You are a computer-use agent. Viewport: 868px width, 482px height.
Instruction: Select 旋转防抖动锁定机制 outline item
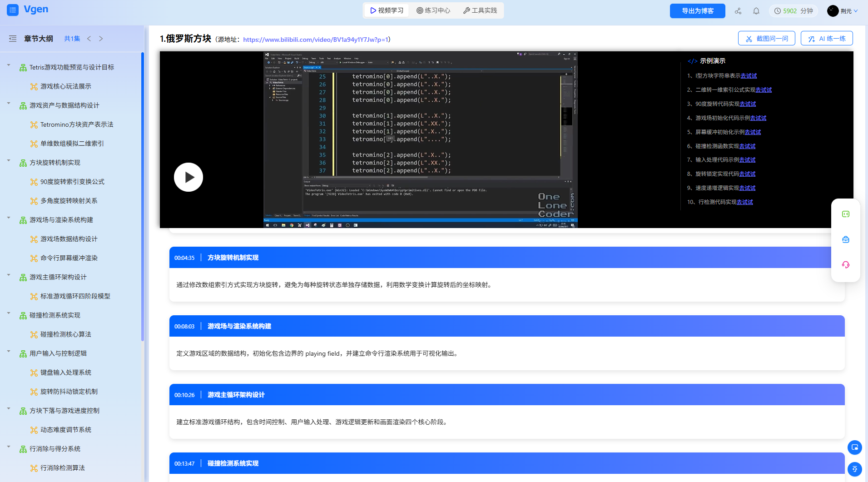point(69,392)
